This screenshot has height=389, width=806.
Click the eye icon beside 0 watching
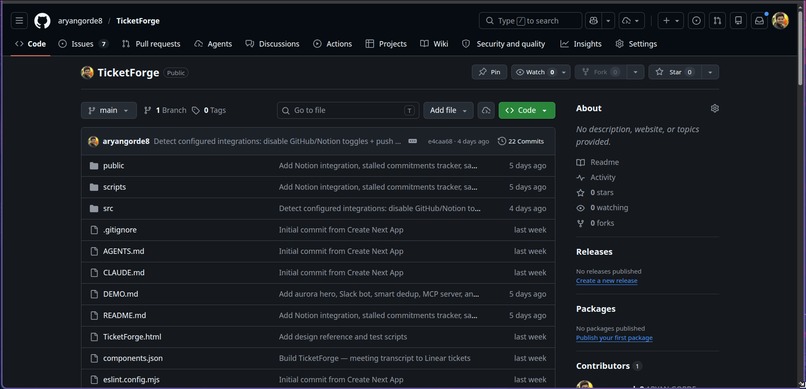(580, 208)
